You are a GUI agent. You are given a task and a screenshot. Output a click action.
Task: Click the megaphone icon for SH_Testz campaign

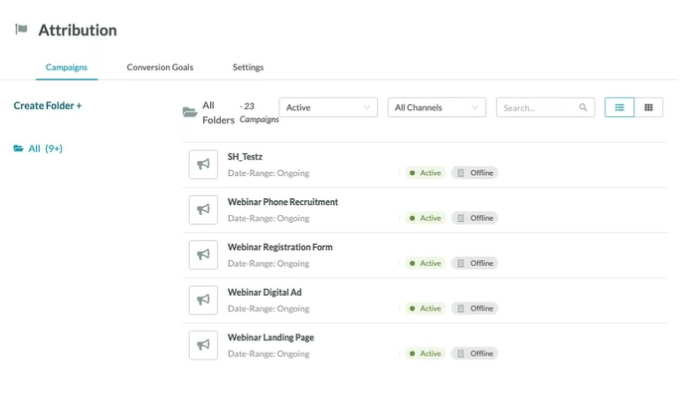[x=203, y=164]
